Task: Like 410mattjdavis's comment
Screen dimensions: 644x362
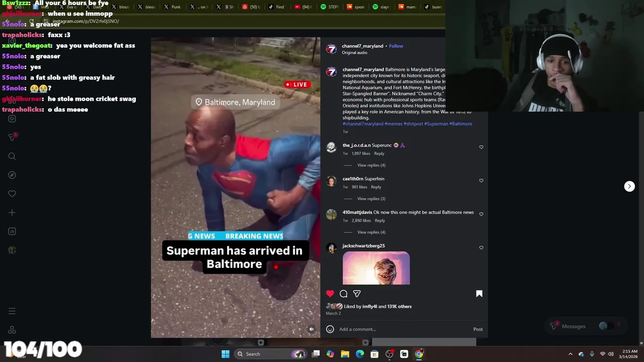Action: pyautogui.click(x=481, y=214)
